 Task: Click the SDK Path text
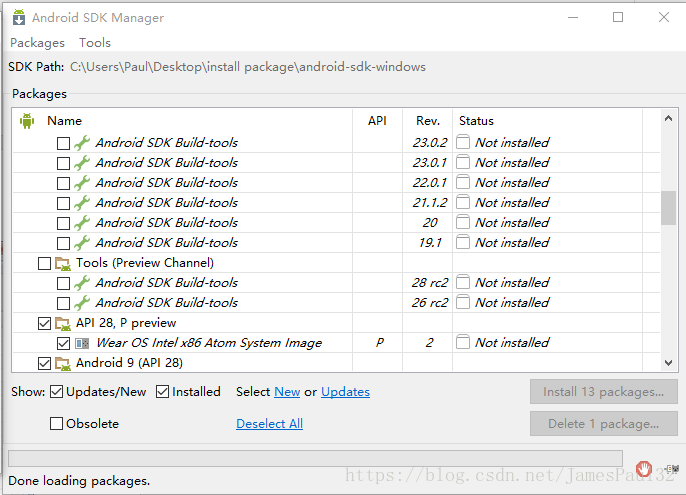248,67
